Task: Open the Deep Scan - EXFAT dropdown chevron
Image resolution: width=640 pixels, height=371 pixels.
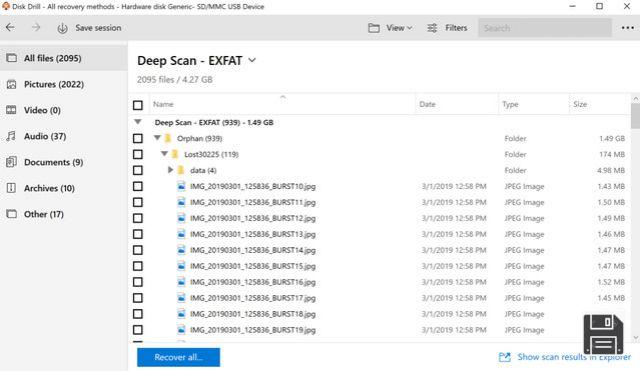Action: pos(252,60)
